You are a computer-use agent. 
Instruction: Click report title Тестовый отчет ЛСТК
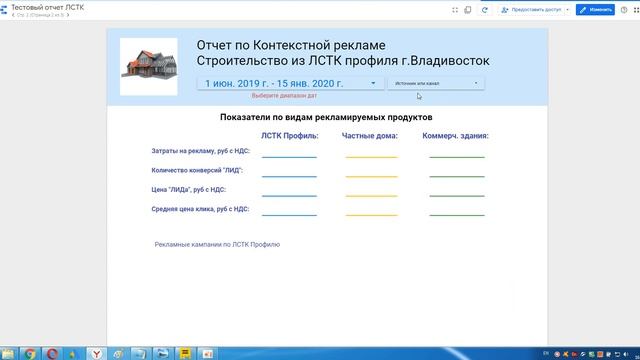tap(47, 7)
